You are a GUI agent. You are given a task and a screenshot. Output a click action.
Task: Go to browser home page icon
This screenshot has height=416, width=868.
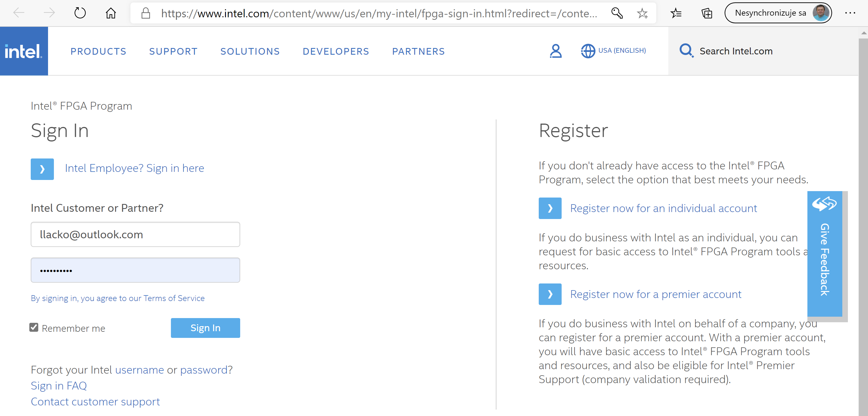[x=111, y=13]
